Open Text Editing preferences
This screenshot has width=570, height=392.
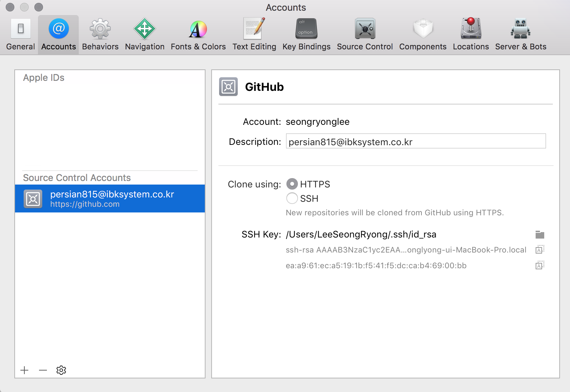pyautogui.click(x=254, y=35)
